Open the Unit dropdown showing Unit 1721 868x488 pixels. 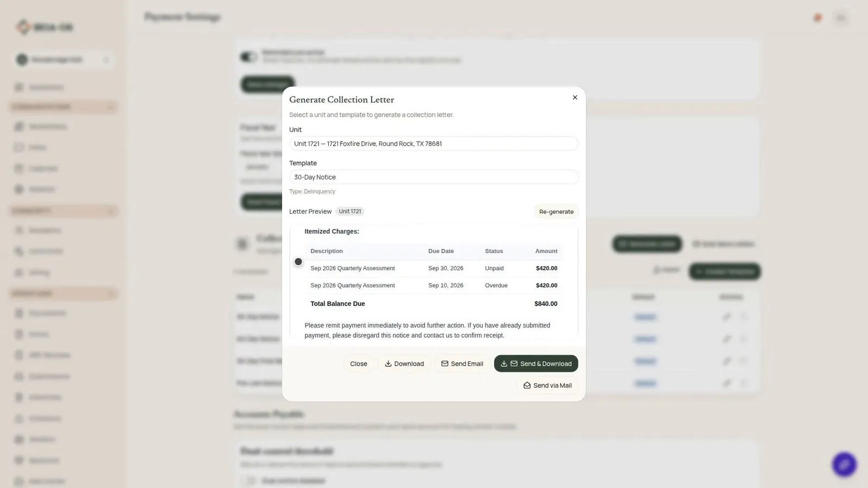tap(433, 144)
